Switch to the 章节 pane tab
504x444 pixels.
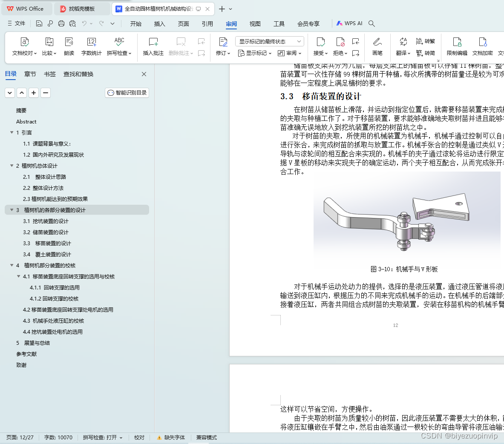coord(30,74)
